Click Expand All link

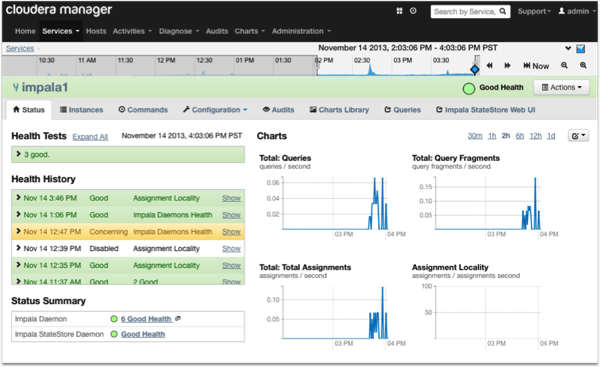[90, 137]
